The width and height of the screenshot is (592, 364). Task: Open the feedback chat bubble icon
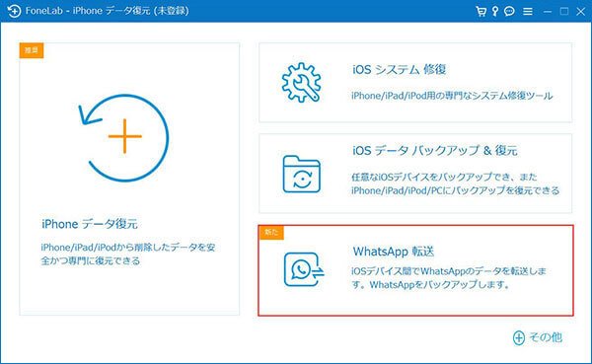509,11
